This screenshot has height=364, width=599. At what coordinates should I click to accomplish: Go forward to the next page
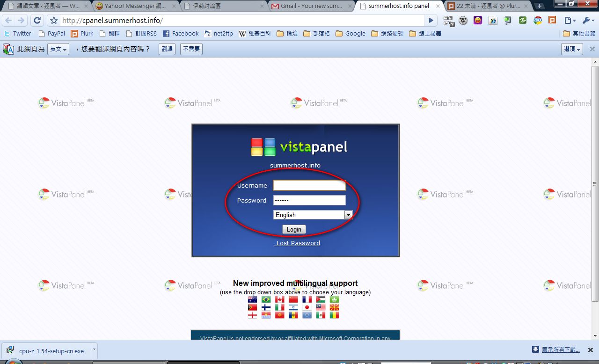click(x=21, y=21)
